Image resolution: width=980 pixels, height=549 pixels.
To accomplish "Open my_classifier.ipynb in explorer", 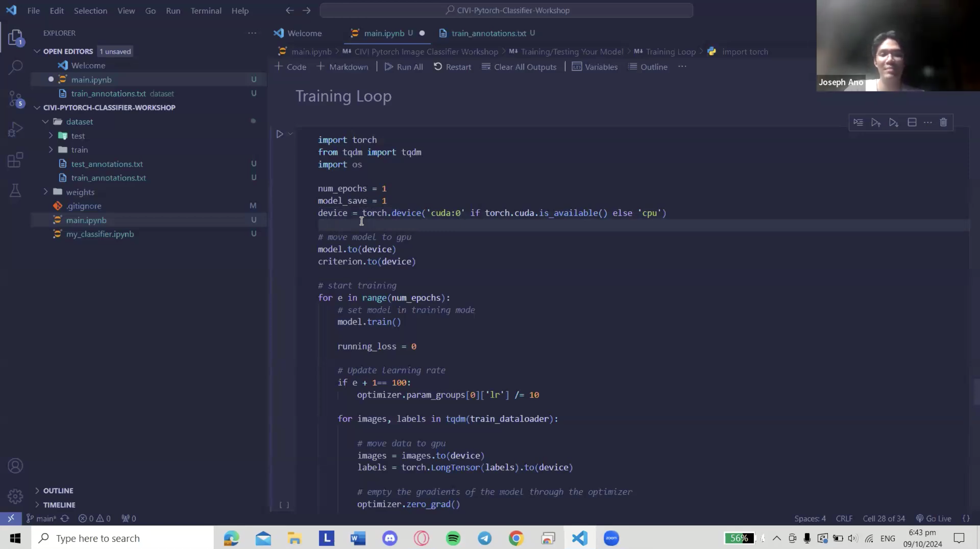I will pos(100,234).
